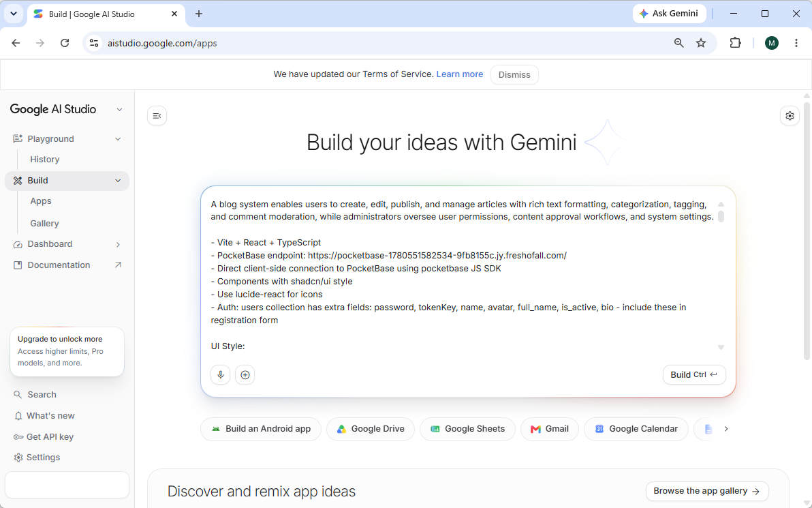Click the browser back arrow
This screenshot has width=812, height=508.
pyautogui.click(x=16, y=43)
